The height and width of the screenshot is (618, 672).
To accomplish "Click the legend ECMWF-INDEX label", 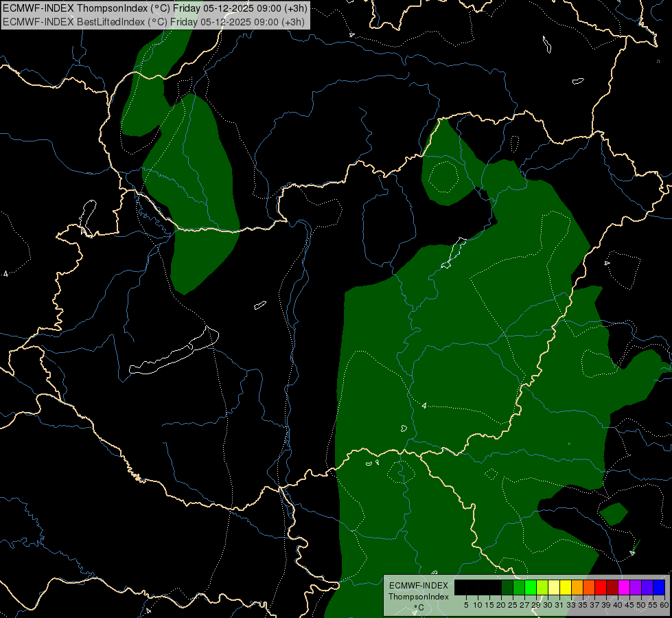I will tap(418, 586).
